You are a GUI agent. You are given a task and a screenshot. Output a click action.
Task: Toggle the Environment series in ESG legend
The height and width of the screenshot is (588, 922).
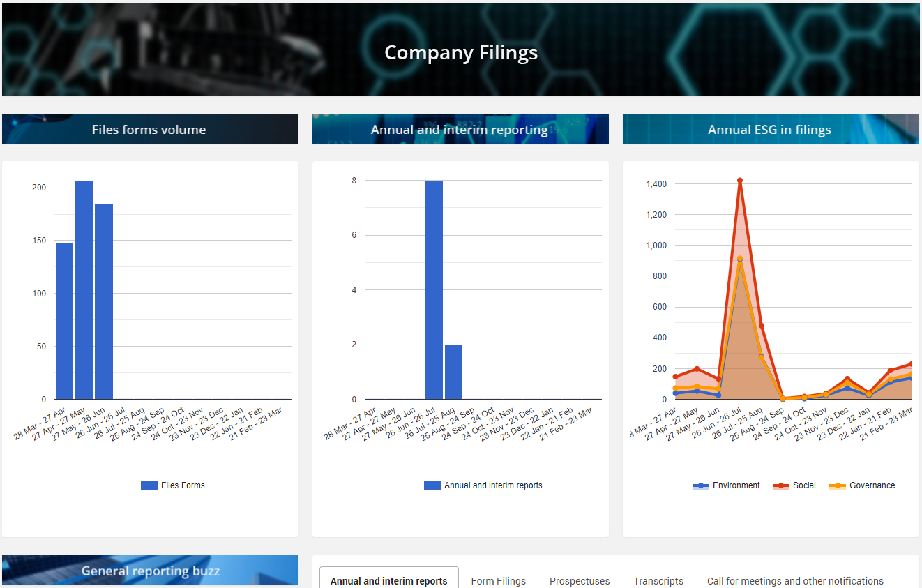pyautogui.click(x=726, y=485)
